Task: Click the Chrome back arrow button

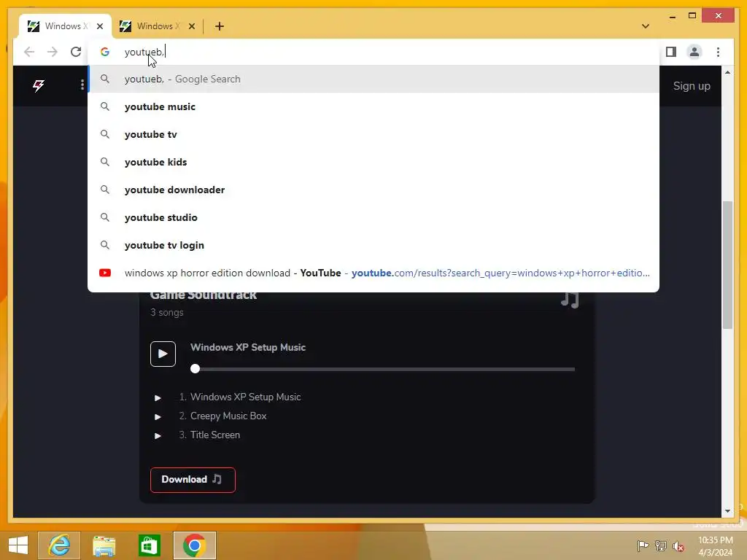Action: [29, 52]
